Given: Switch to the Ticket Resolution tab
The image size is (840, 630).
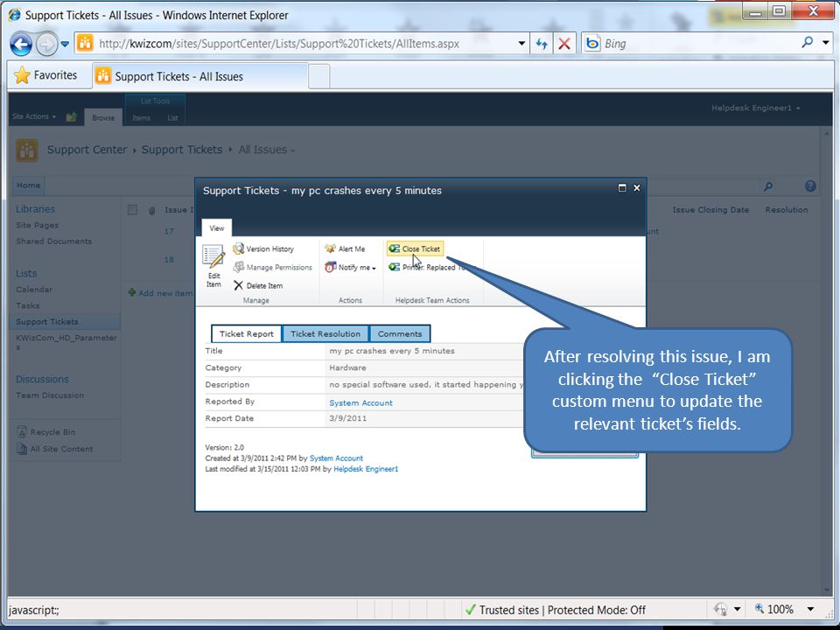Looking at the screenshot, I should click(x=325, y=333).
